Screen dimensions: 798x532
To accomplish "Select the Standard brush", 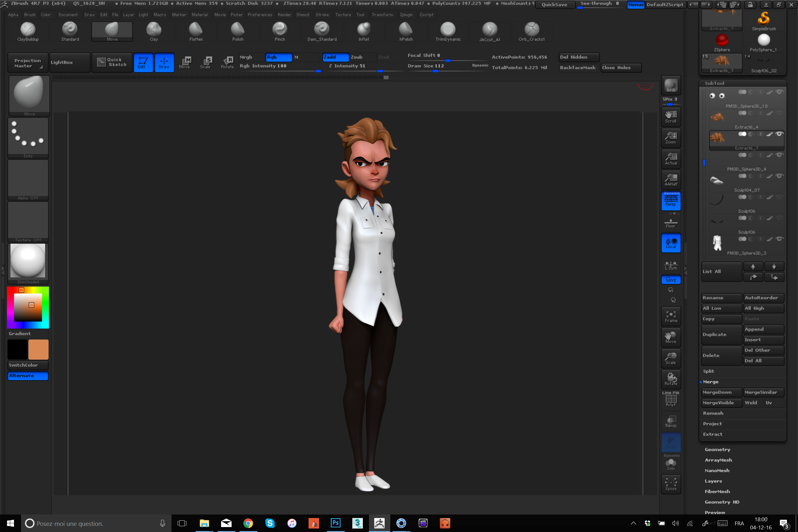I will [x=70, y=32].
